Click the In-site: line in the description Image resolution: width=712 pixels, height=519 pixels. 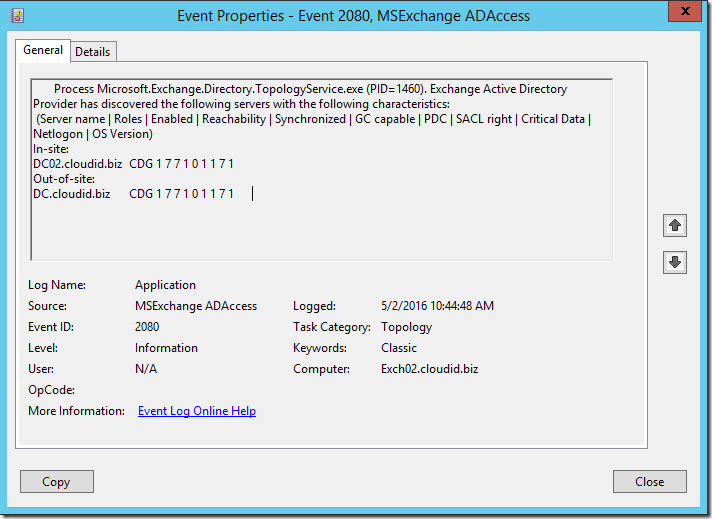pos(51,149)
